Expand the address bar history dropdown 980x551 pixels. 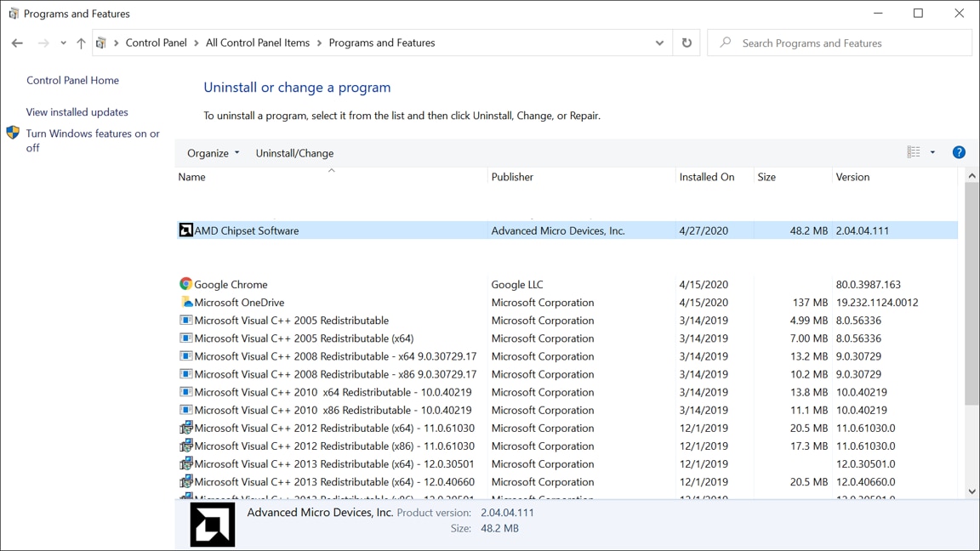coord(659,43)
